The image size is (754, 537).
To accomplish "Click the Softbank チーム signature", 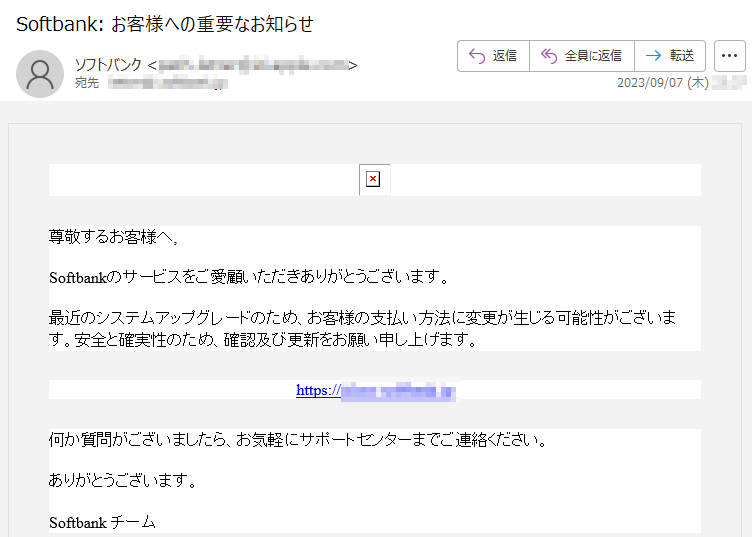I will [x=102, y=523].
